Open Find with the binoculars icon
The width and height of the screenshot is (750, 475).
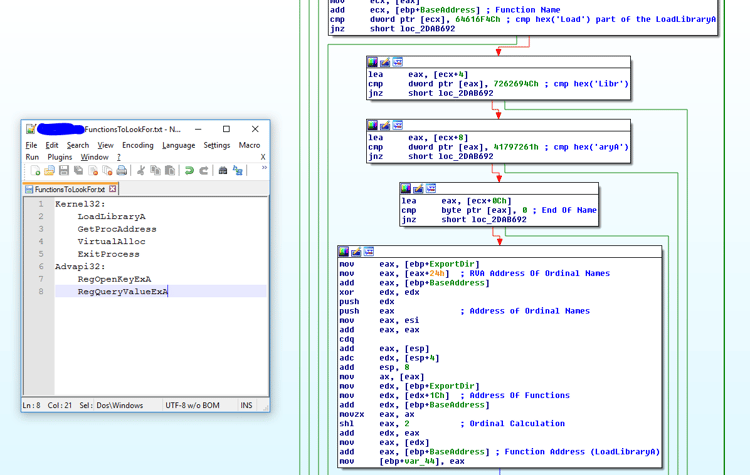tap(223, 171)
